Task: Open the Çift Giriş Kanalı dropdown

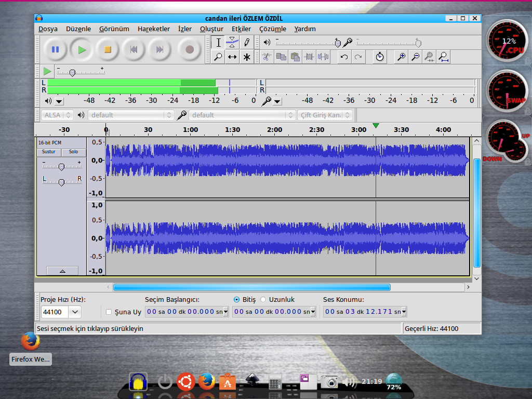Action: click(x=325, y=115)
